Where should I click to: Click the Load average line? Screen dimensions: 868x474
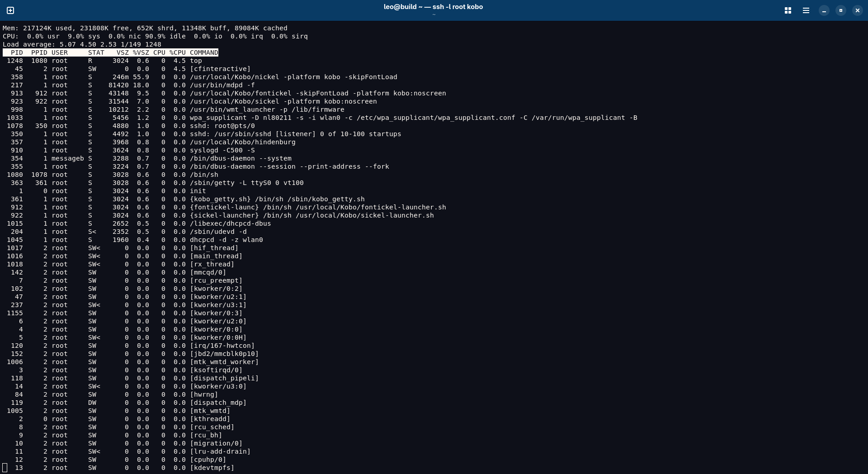pyautogui.click(x=82, y=44)
